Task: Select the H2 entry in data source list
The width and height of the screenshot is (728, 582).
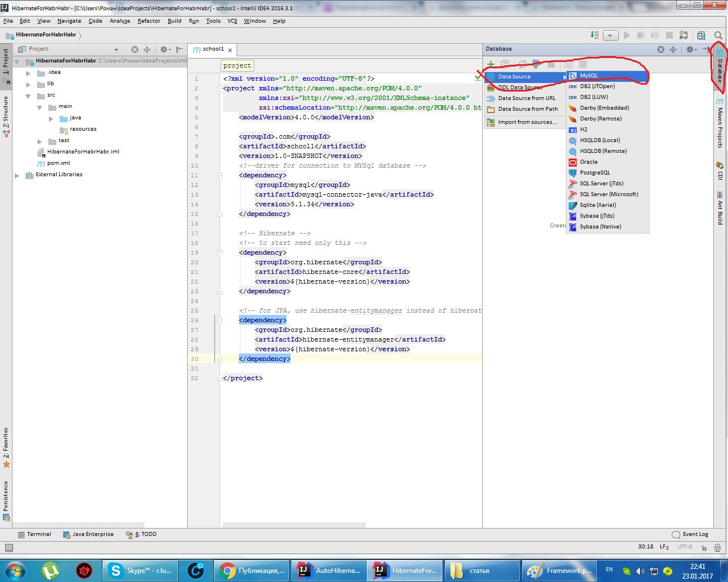Action: click(x=607, y=130)
